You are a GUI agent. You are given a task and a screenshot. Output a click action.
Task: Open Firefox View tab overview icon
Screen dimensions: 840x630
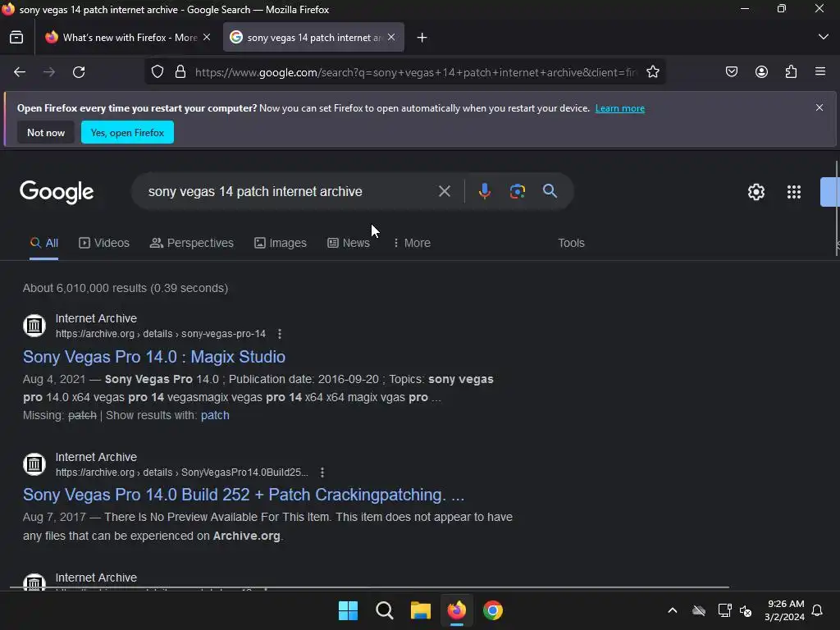[x=16, y=38]
